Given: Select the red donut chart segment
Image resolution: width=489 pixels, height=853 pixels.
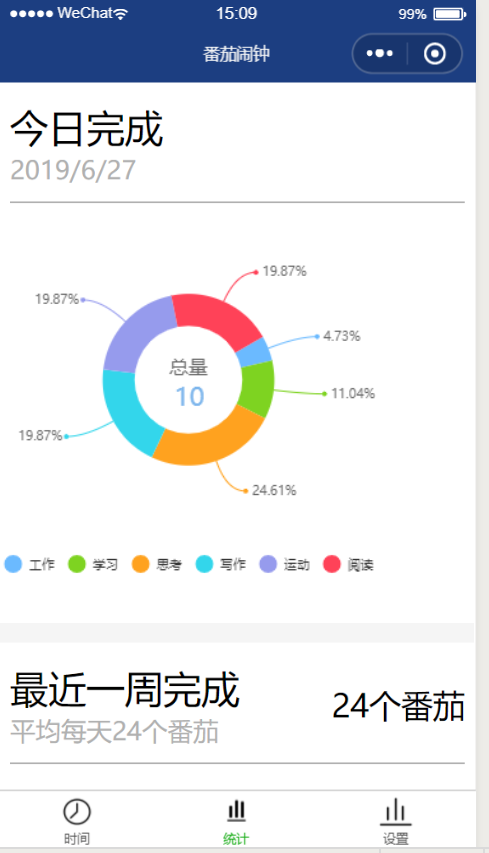Looking at the screenshot, I should [216, 316].
